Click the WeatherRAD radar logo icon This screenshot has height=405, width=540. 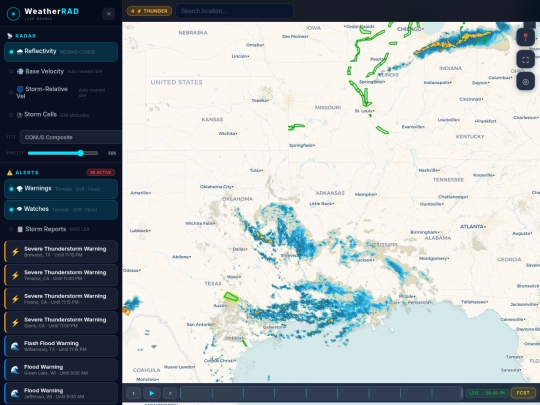(13, 14)
